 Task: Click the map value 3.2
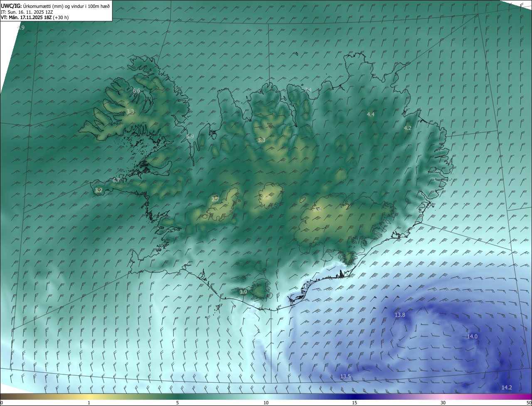[99, 190]
